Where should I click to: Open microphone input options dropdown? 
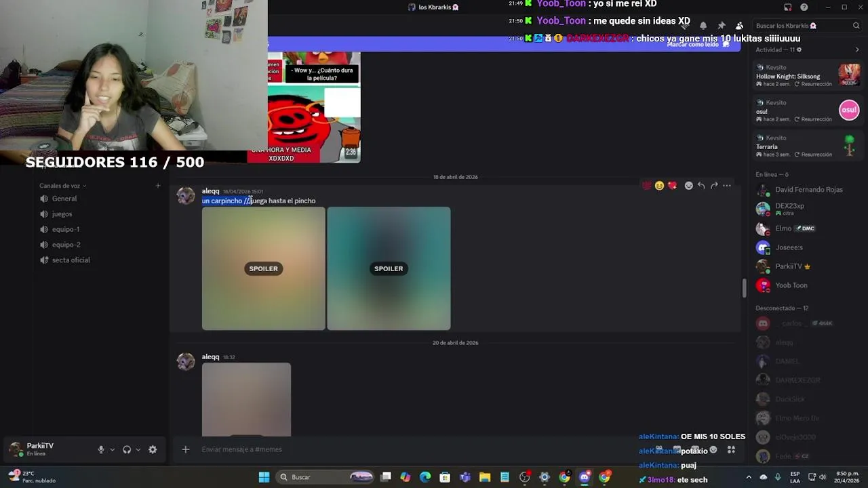click(x=112, y=449)
